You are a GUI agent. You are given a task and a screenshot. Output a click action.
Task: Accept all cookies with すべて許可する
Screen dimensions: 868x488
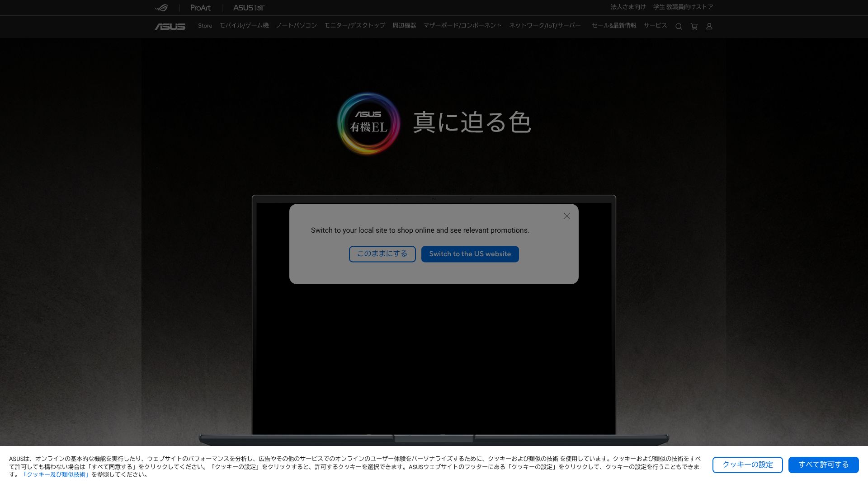(x=824, y=465)
